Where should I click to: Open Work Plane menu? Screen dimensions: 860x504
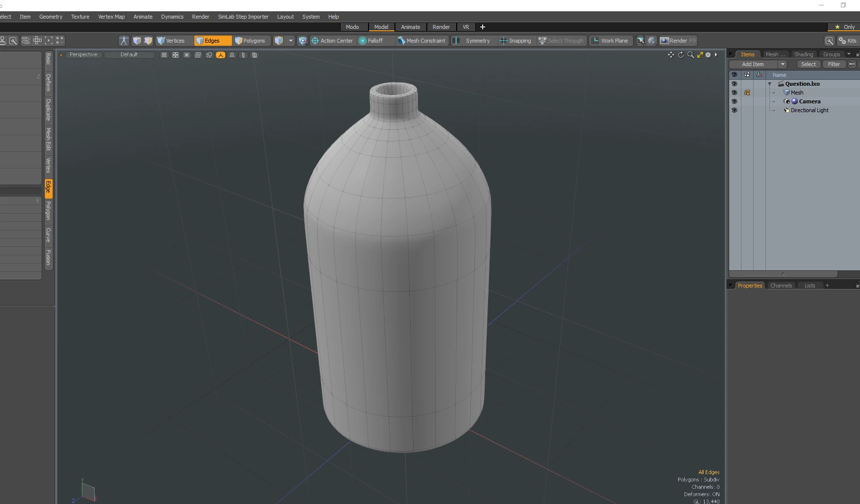click(x=610, y=41)
